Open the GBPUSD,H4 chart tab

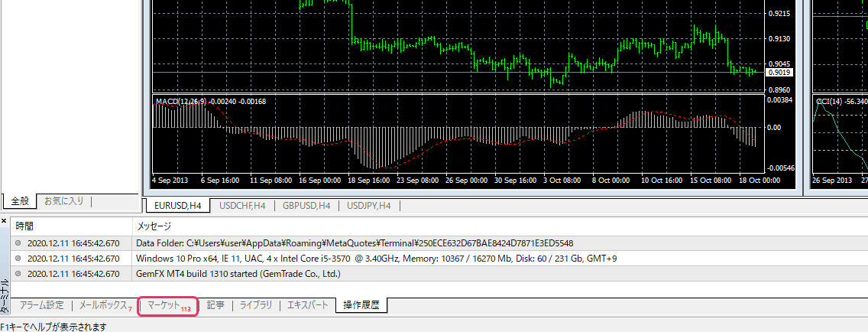tap(306, 206)
